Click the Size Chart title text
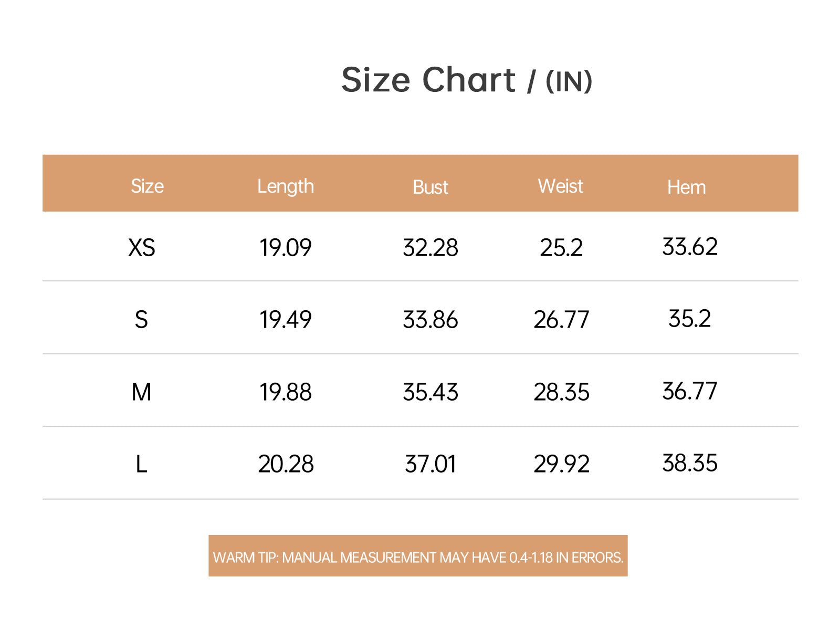Image resolution: width=840 pixels, height=630 pixels. [x=428, y=80]
